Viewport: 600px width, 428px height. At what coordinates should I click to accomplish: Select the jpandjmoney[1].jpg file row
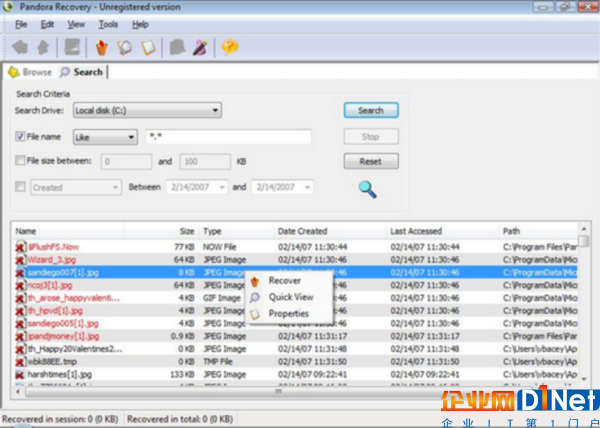tap(295, 336)
